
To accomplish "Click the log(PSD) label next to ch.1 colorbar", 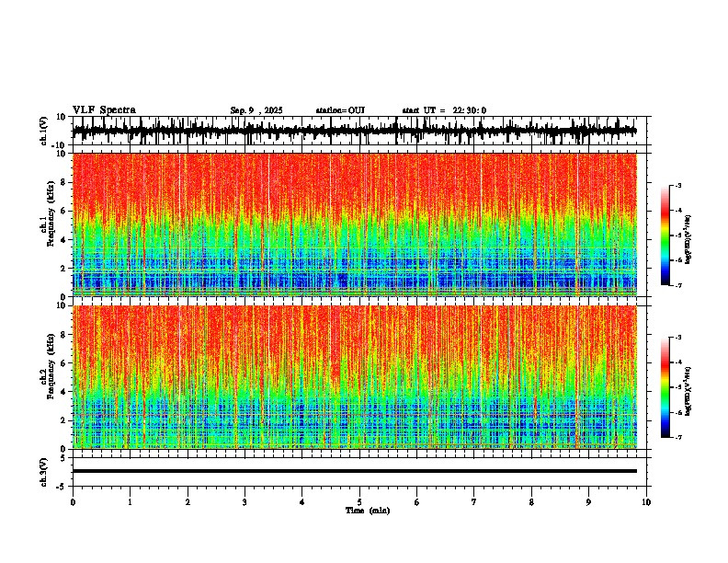I will (688, 239).
